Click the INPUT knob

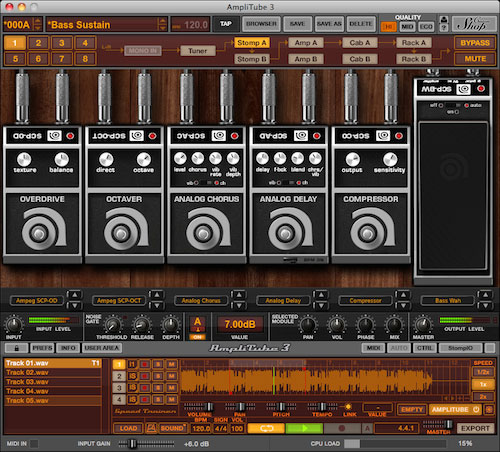tap(14, 324)
